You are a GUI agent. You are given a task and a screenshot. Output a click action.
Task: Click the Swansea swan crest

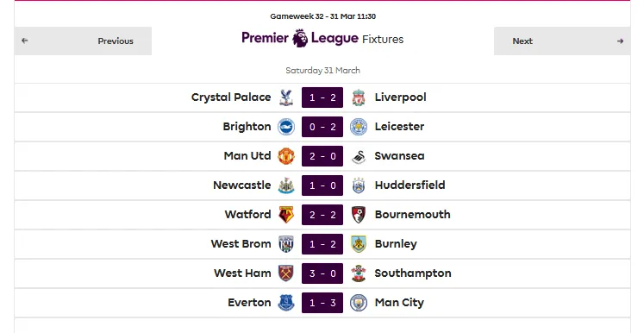[x=359, y=156]
